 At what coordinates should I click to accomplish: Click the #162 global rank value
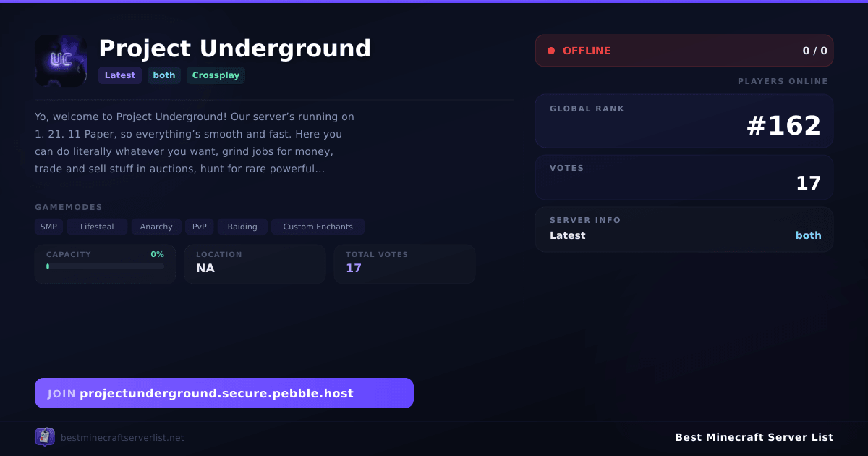(783, 125)
